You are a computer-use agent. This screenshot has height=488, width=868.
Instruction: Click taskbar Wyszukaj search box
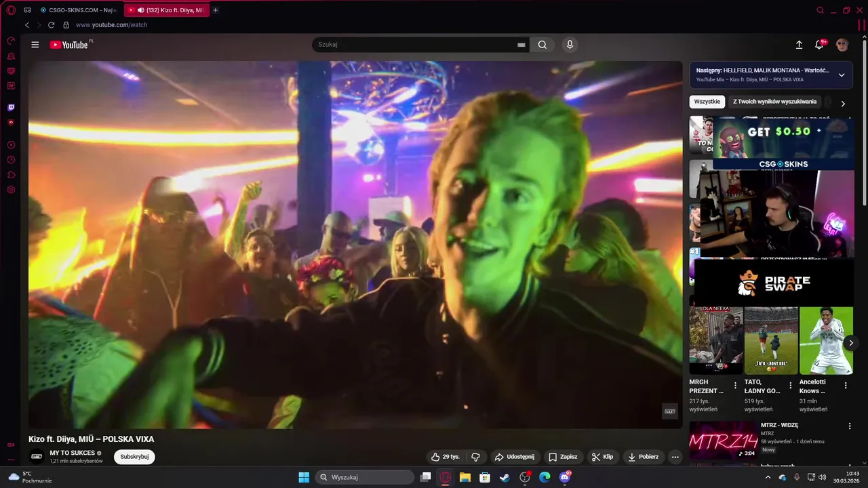click(365, 477)
